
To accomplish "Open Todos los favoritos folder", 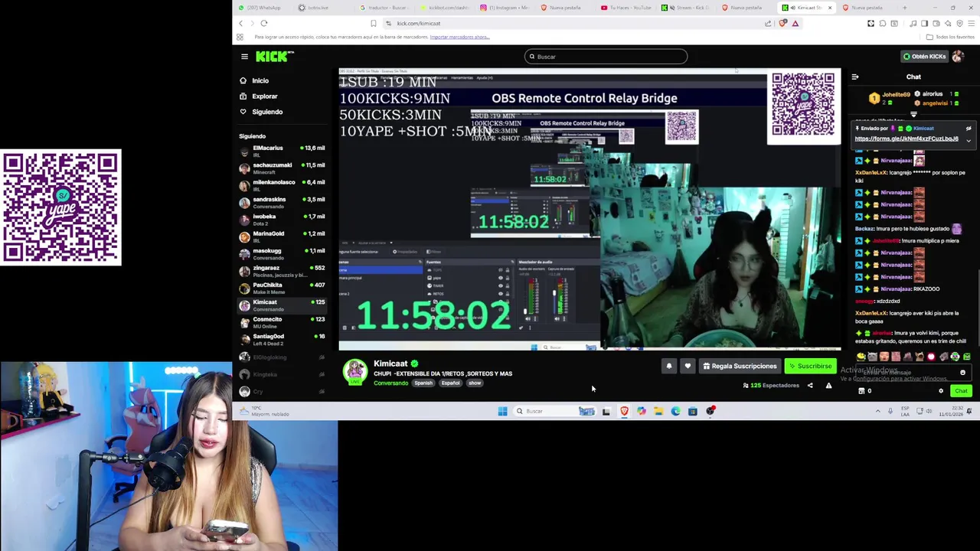I will (950, 37).
